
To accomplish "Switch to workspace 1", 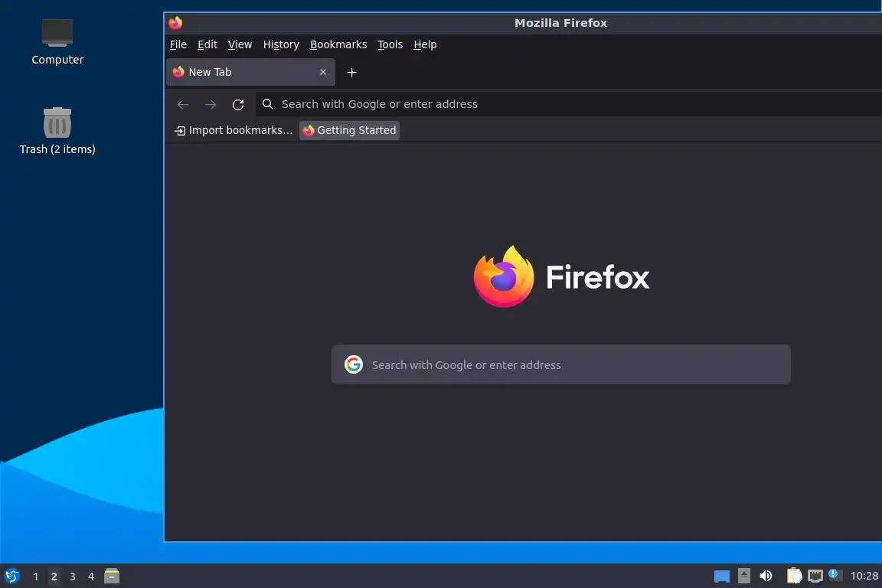I will click(x=35, y=577).
